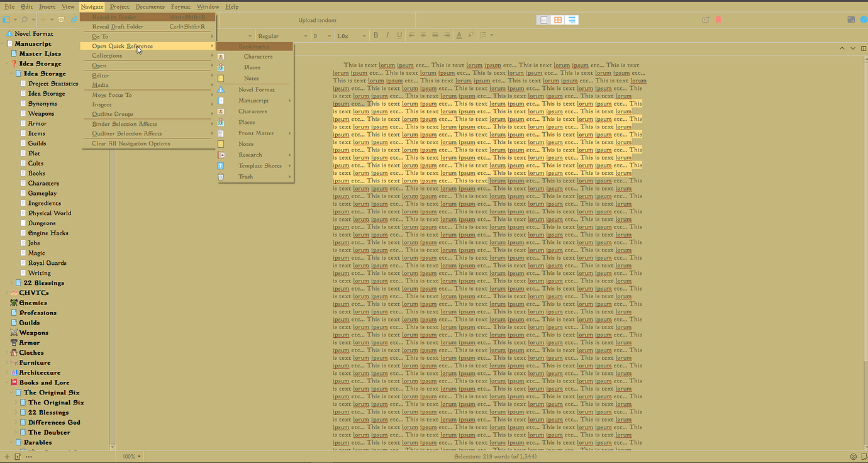Click the Quick Reference share icon
The height and width of the screenshot is (463, 868).
coord(706,20)
